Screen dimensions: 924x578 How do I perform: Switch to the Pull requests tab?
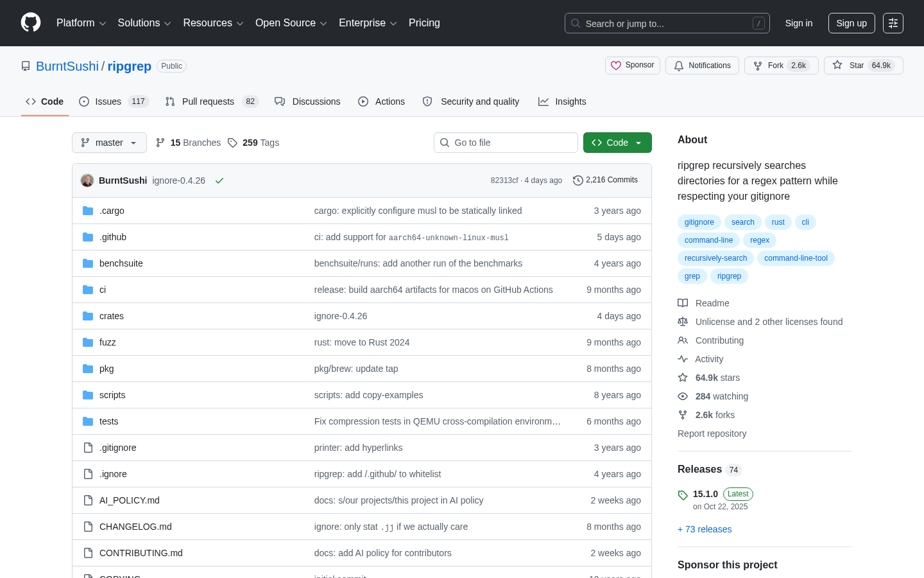coord(211,101)
